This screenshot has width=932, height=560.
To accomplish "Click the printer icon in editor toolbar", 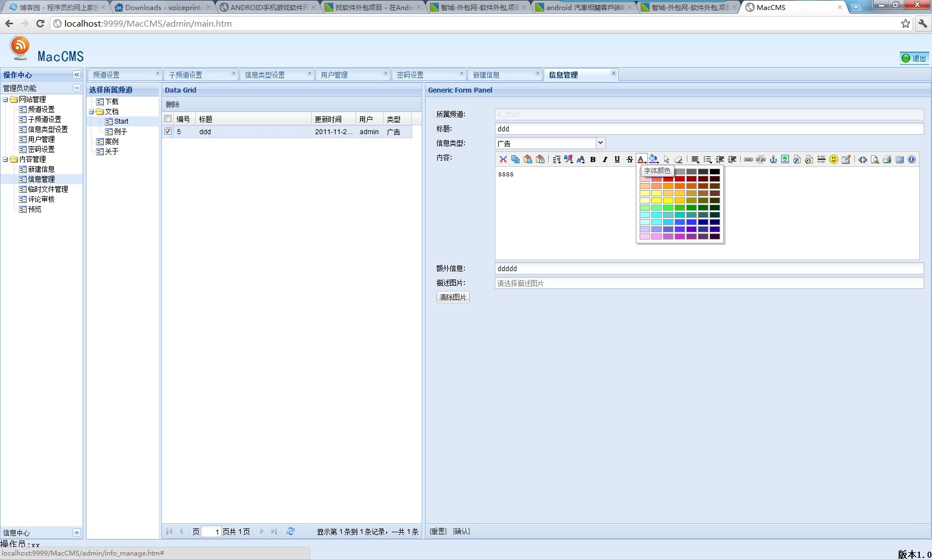I will pos(887,159).
